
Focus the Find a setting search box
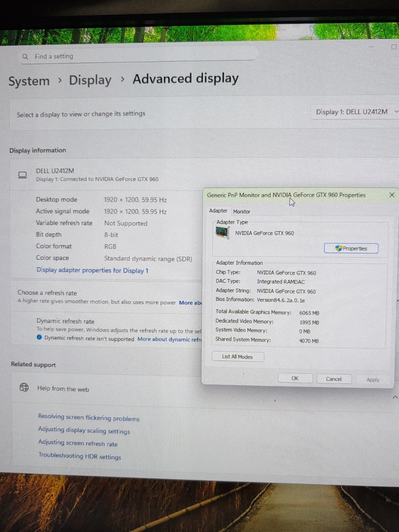point(138,56)
